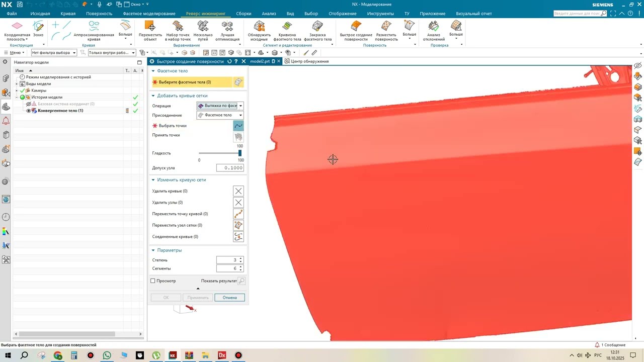Switch to Фасетное моделирование tab
644x362 pixels.
[149, 14]
